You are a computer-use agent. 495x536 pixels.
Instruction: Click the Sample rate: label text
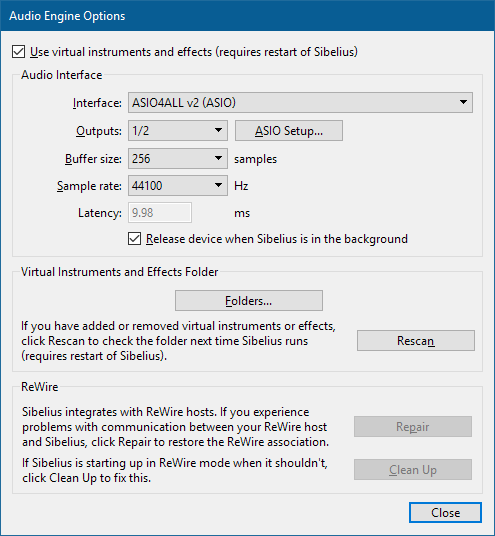pos(89,186)
